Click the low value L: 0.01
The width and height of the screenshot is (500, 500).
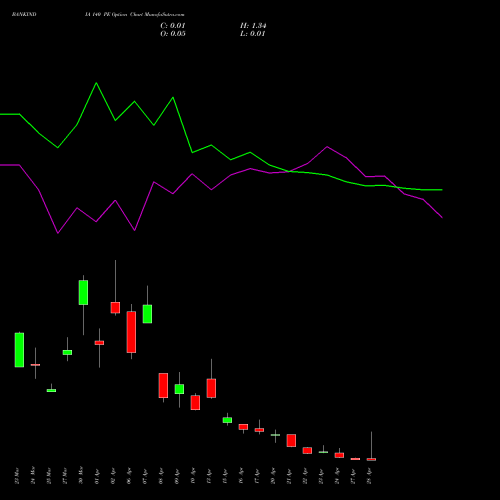(x=252, y=34)
